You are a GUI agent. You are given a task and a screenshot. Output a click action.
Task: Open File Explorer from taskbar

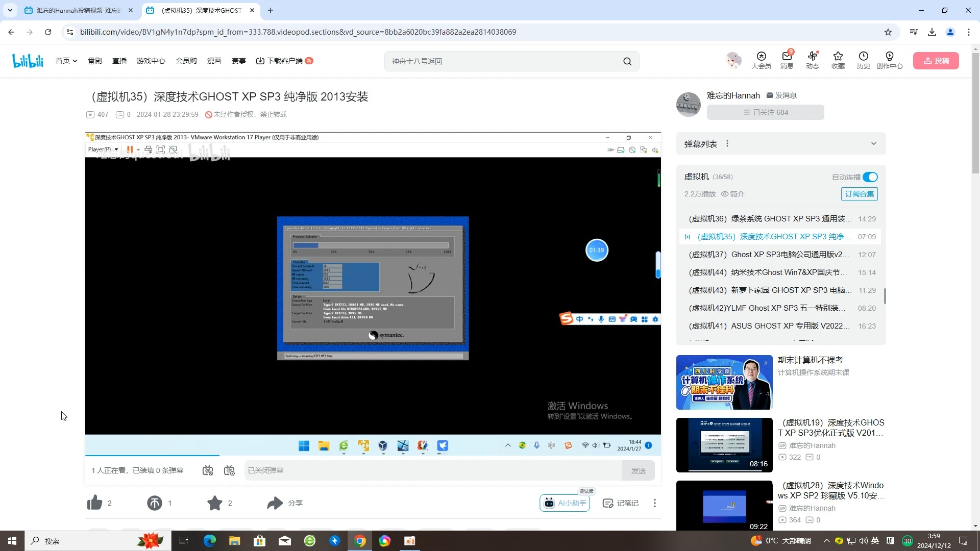pos(234,541)
